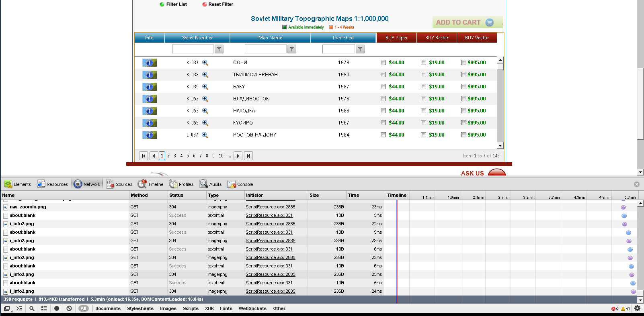
Task: Select the nav_zoomin.png network request
Action: pos(28,207)
